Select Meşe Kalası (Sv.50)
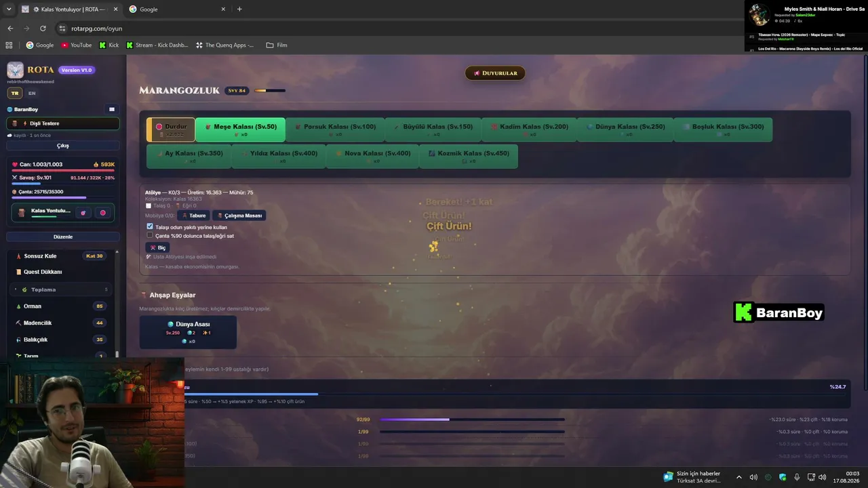 240,129
